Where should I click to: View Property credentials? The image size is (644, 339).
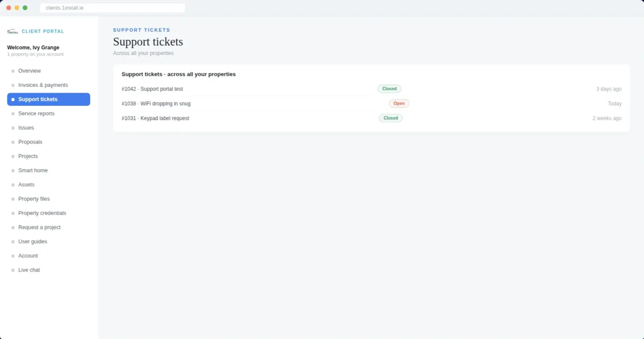click(x=49, y=213)
